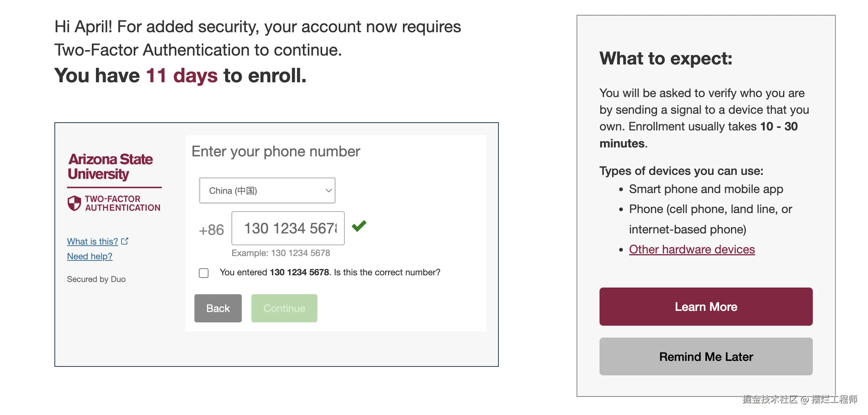This screenshot has height=415, width=868.
Task: Follow the Other hardware devices link
Action: tap(692, 249)
